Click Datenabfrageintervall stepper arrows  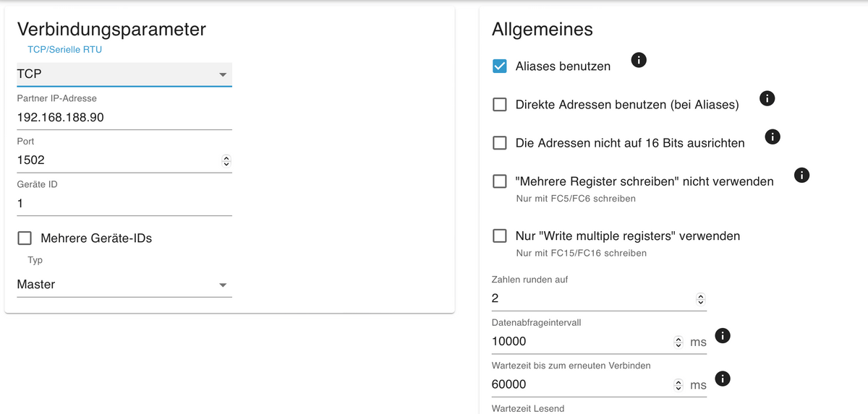[x=678, y=342]
